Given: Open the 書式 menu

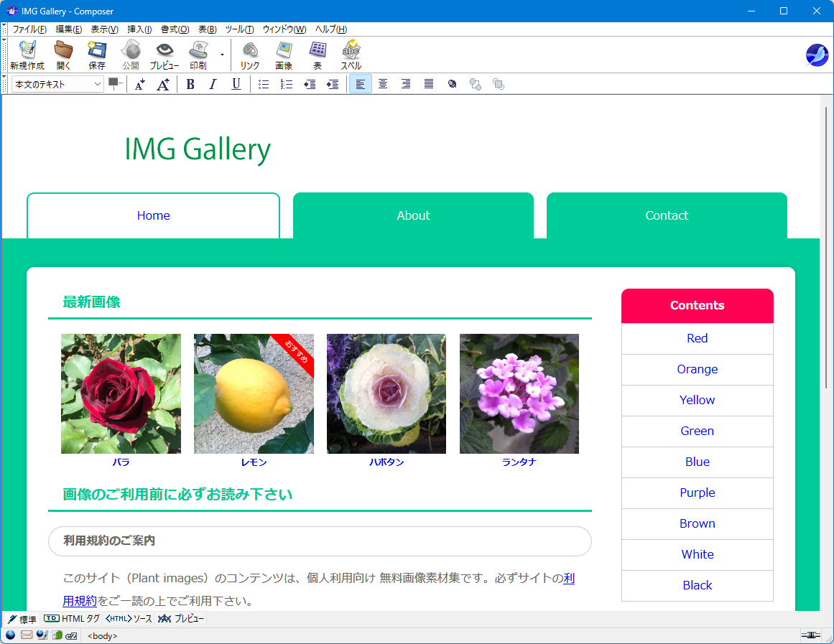Looking at the screenshot, I should point(175,29).
